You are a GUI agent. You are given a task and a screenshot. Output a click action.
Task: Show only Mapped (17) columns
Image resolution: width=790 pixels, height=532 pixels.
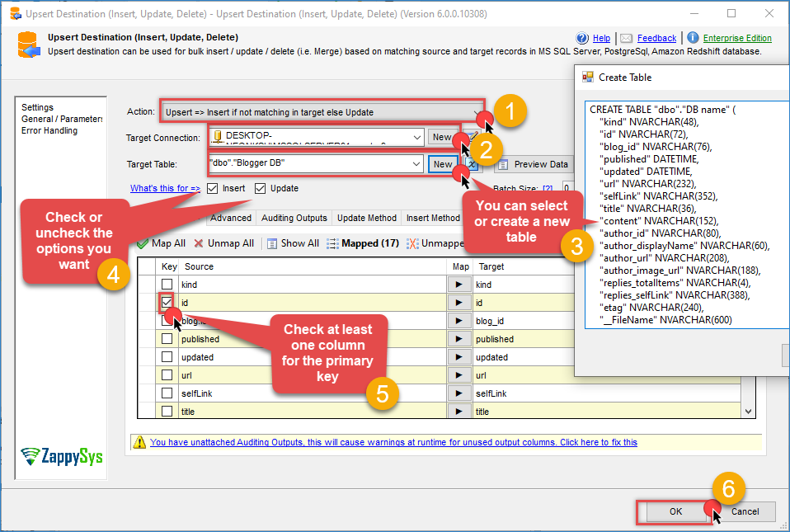pos(364,243)
